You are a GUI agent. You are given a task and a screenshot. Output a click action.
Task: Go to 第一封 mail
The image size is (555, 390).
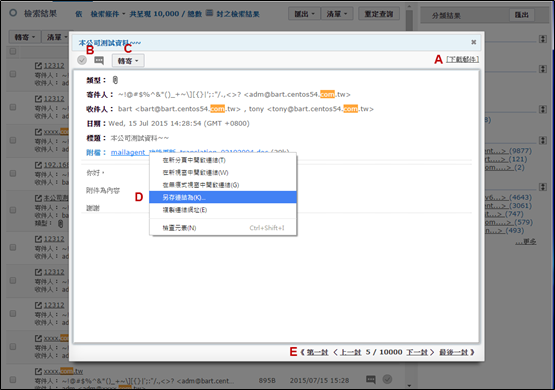[317, 352]
